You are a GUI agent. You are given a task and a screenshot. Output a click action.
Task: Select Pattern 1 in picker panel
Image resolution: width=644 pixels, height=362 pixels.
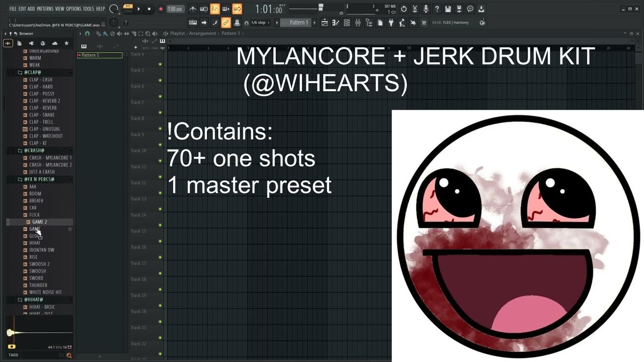point(100,55)
